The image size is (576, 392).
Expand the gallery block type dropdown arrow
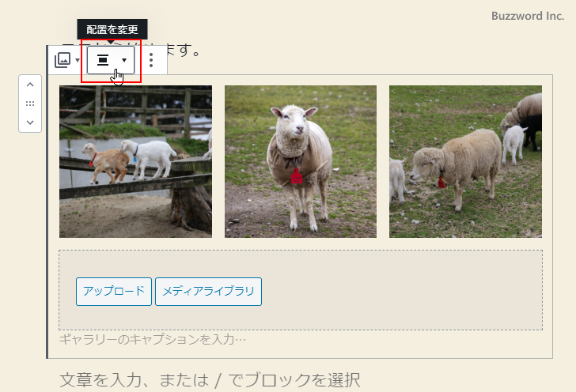(78, 60)
